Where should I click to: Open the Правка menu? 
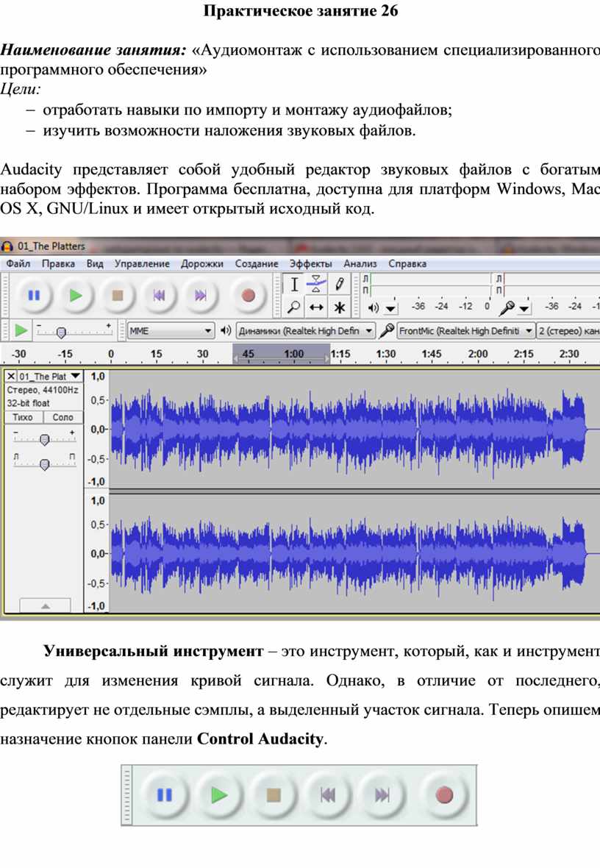tap(58, 263)
